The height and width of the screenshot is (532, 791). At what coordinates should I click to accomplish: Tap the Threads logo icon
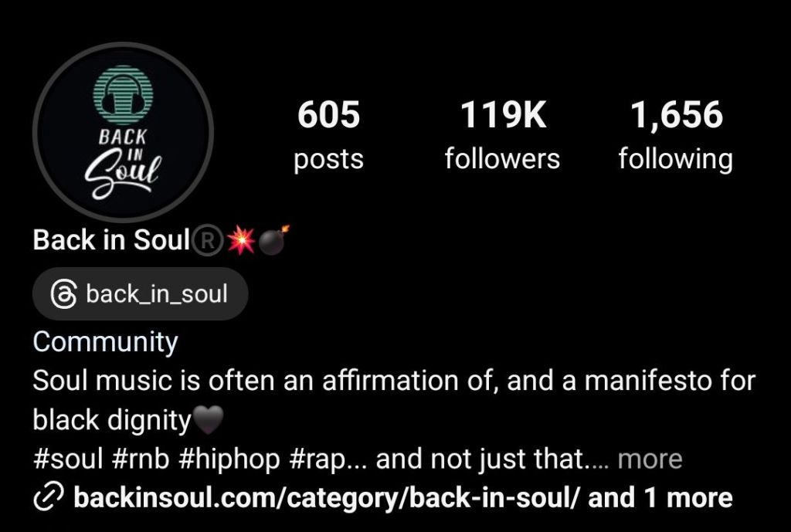63,294
